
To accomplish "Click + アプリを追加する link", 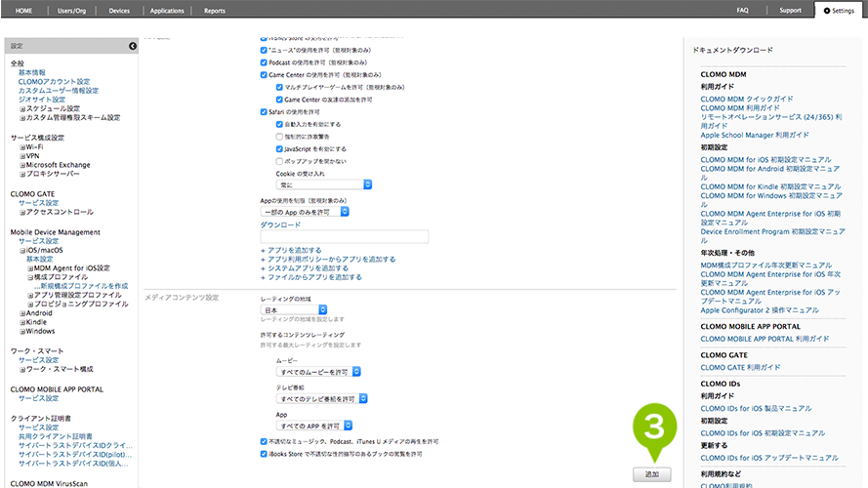I will click(291, 250).
